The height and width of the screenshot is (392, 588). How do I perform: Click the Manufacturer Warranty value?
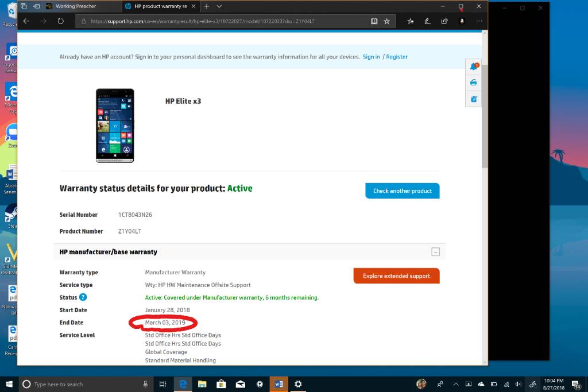click(x=175, y=273)
